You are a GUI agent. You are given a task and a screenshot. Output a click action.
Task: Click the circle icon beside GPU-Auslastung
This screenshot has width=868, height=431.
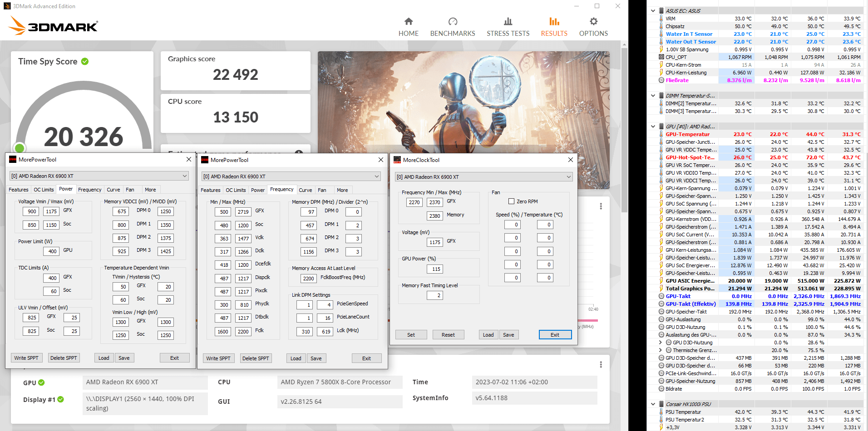(661, 319)
